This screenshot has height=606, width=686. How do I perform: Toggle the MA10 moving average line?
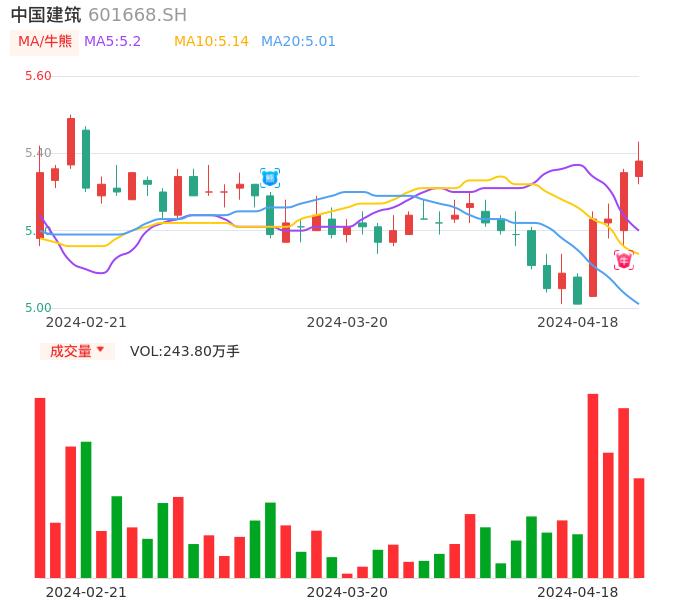coord(211,42)
